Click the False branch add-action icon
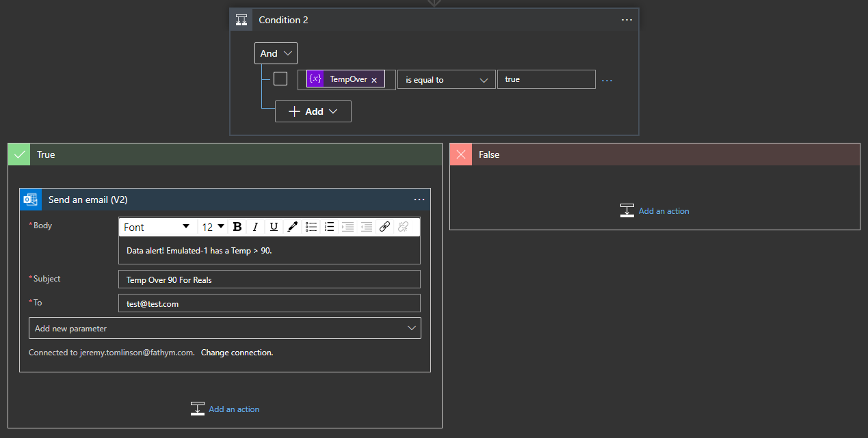868x438 pixels. click(627, 210)
